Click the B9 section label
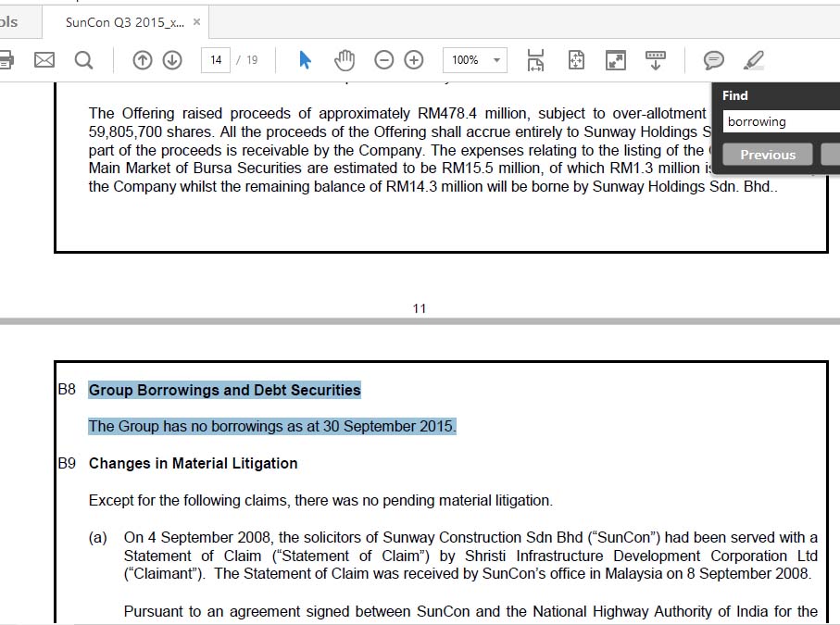This screenshot has height=625, width=840. 67,463
